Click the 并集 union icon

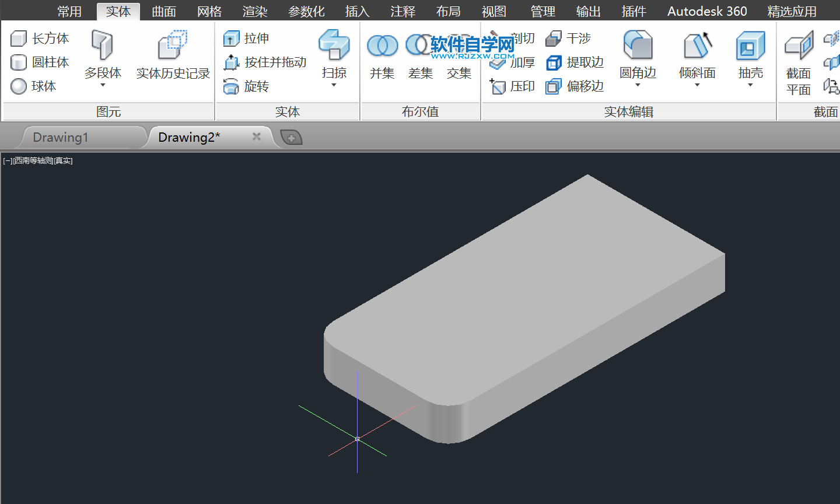click(x=382, y=45)
